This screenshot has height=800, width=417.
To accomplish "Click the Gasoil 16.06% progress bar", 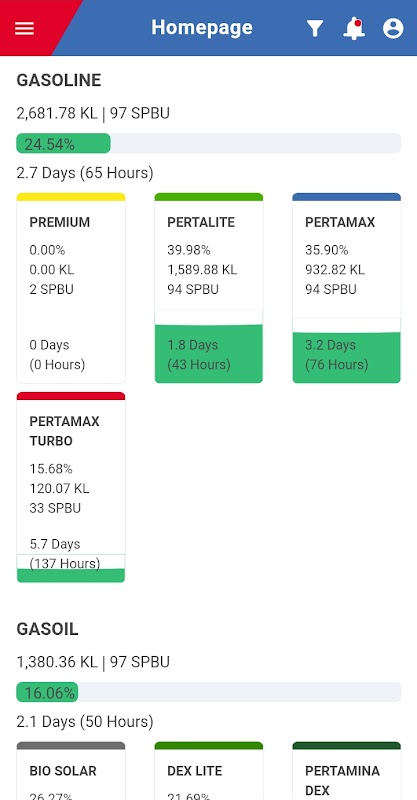I will tap(209, 692).
